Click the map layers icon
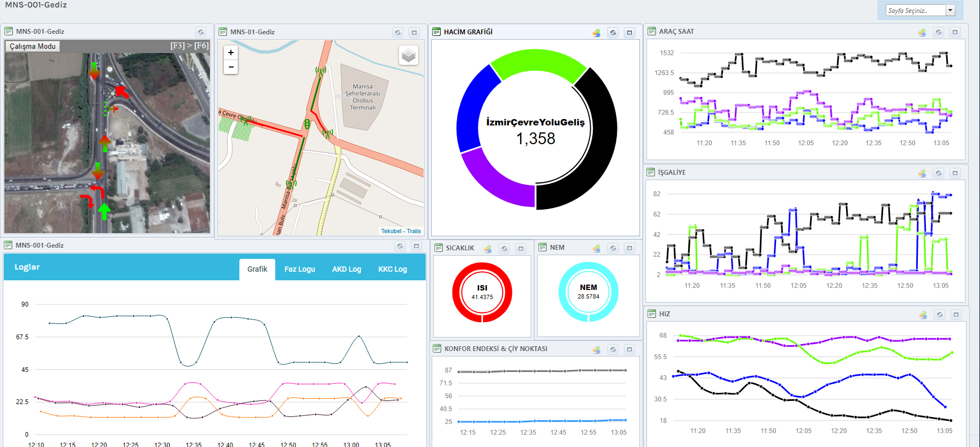 [x=409, y=55]
